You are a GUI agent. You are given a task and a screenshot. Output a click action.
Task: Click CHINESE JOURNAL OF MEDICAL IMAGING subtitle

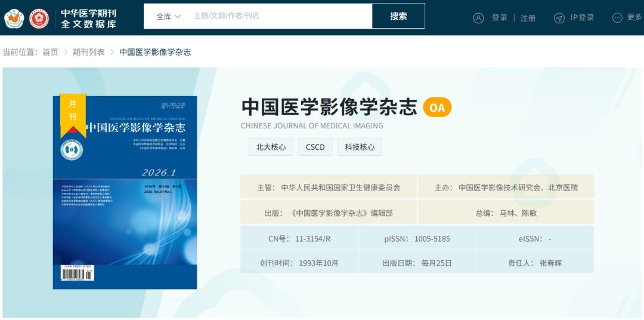[312, 126]
